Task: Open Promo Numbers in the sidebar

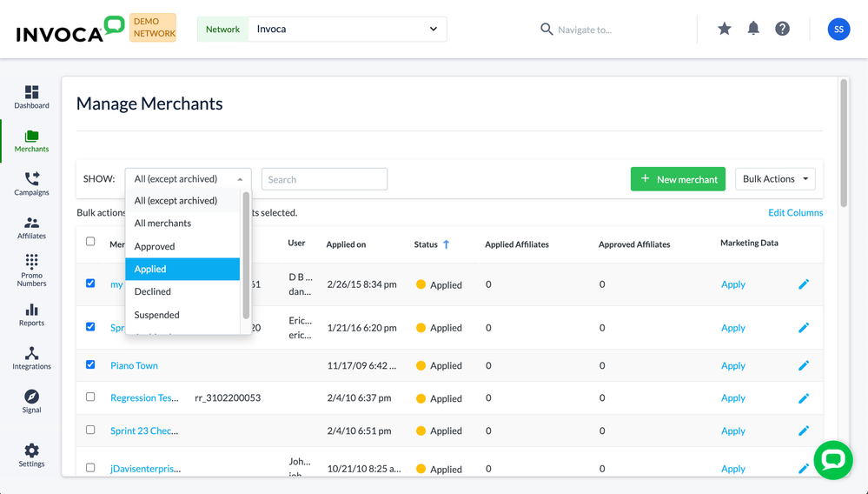Action: [x=31, y=270]
